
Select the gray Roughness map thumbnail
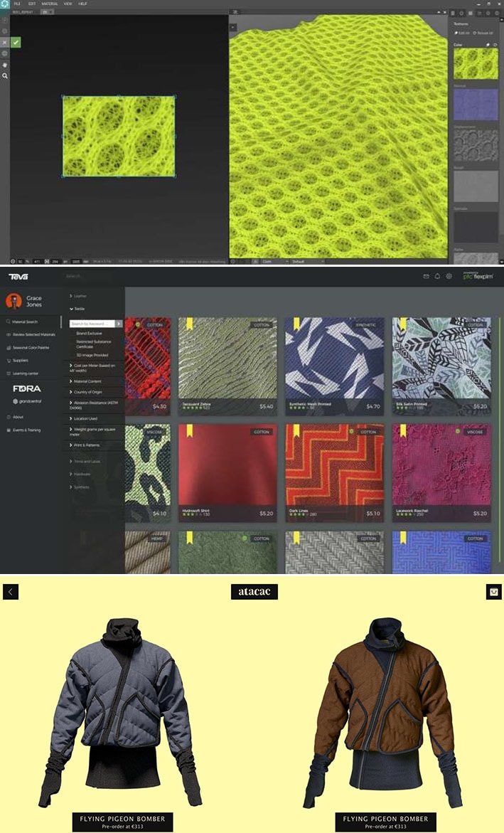click(x=476, y=186)
